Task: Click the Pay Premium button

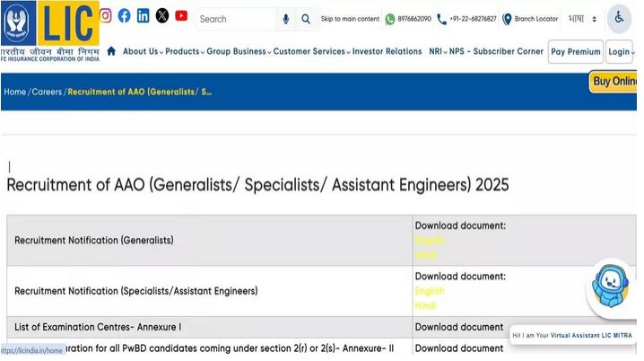Action: point(575,52)
